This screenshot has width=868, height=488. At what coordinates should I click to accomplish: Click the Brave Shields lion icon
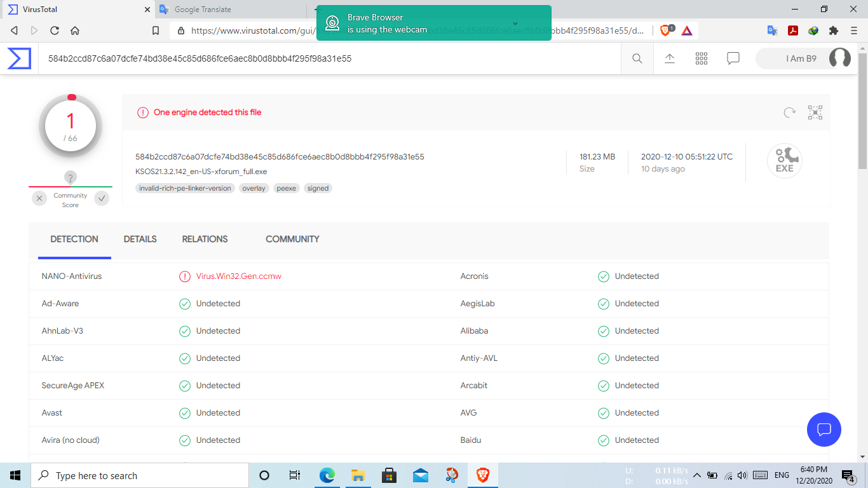click(665, 30)
